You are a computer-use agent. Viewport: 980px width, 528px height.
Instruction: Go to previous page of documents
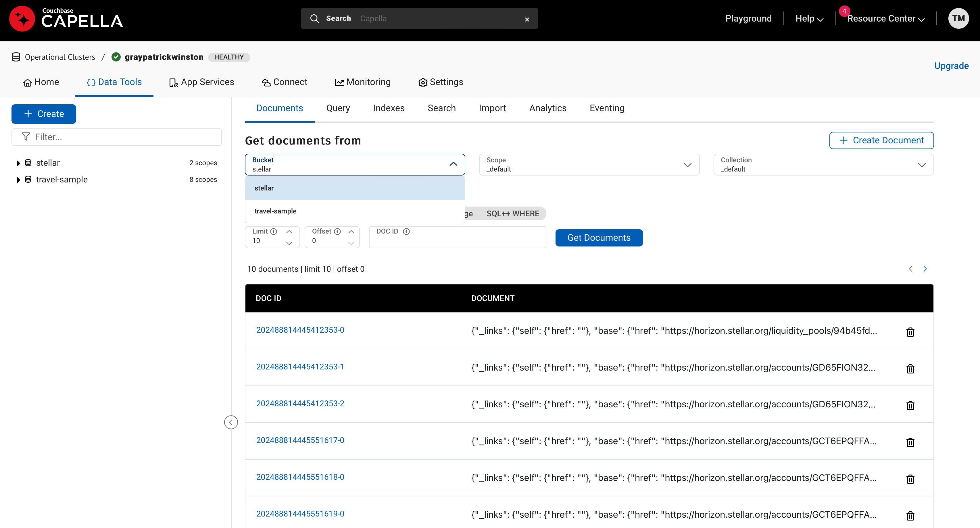coord(910,269)
